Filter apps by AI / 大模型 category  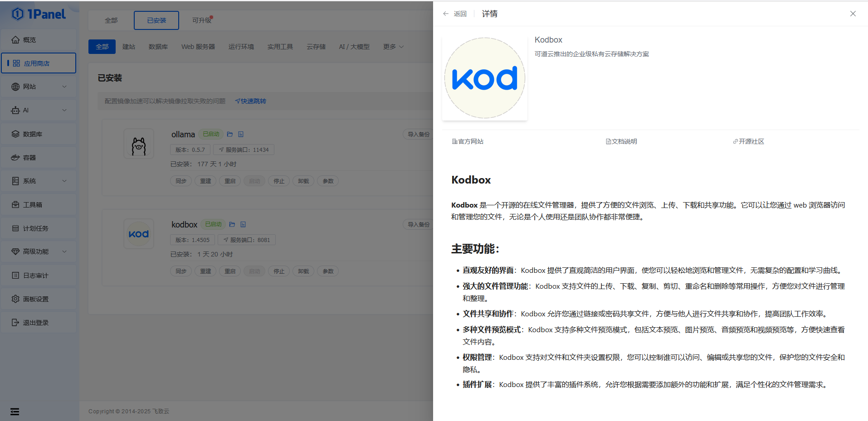[x=354, y=47]
